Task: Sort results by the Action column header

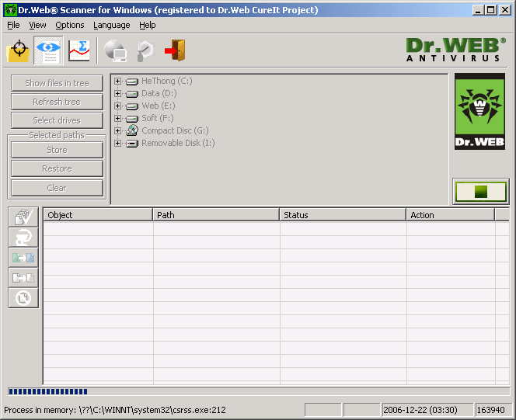Action: (x=451, y=215)
